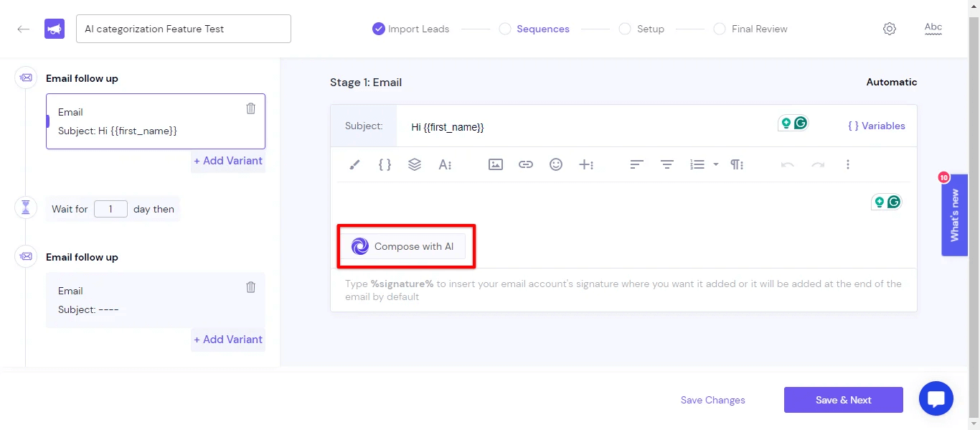980x430 pixels.
Task: Open the paragraph formatting icon in the toolbar
Action: (x=737, y=164)
